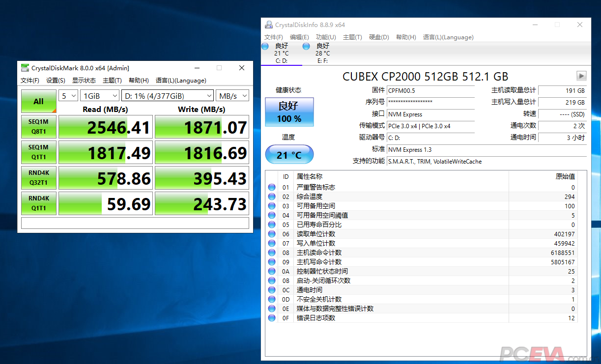This screenshot has height=364, width=601.
Task: Click status orb of attribute 0D
Action: (x=272, y=299)
